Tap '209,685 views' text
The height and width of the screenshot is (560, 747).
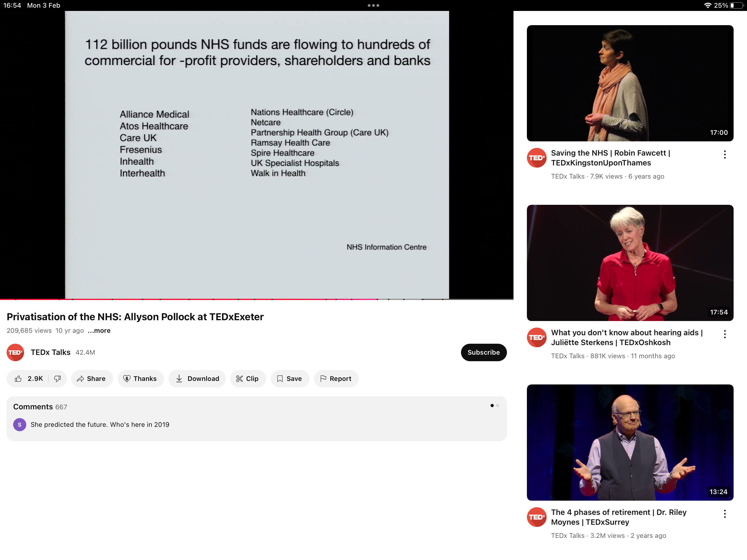29,331
